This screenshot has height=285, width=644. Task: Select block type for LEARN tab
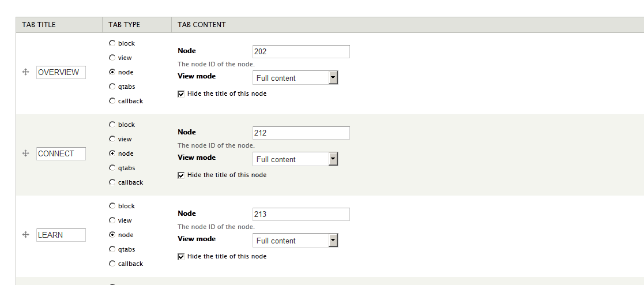pos(112,205)
